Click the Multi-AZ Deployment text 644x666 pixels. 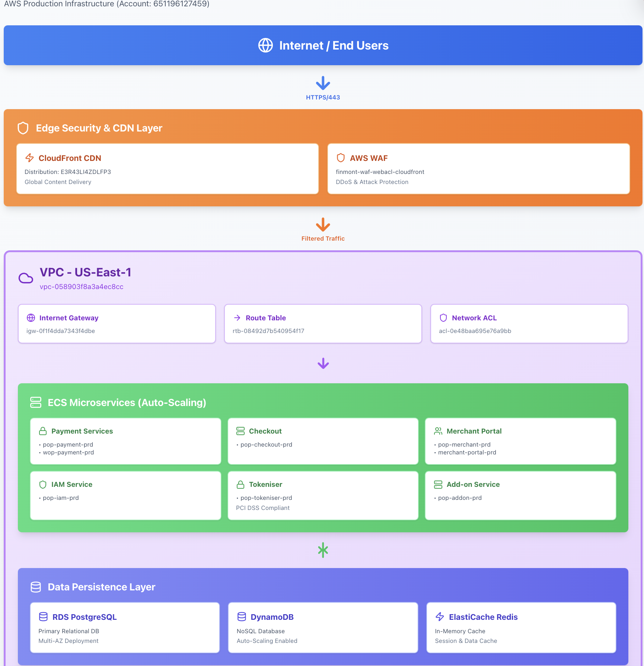[68, 641]
